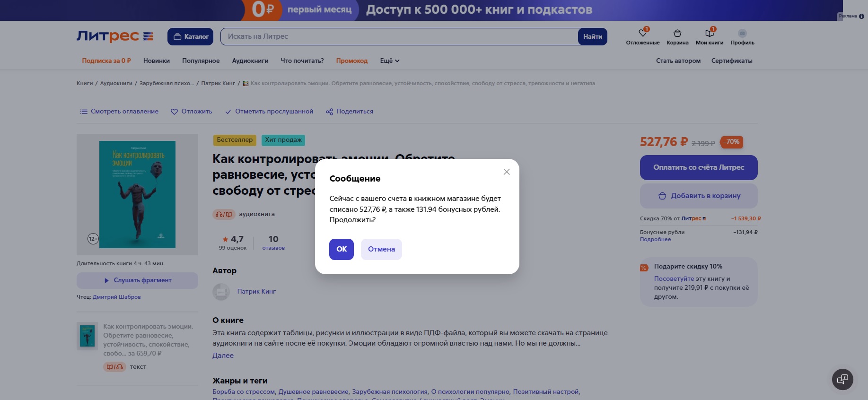Screen dimensions: 868x400
Task: Open Что почитать? section
Action: pos(302,61)
